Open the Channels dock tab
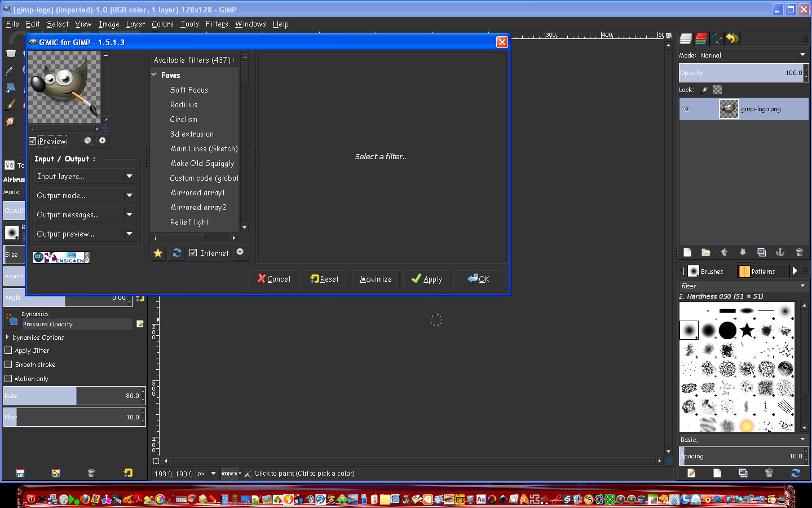Screen dimensions: 812x508 coord(701,38)
